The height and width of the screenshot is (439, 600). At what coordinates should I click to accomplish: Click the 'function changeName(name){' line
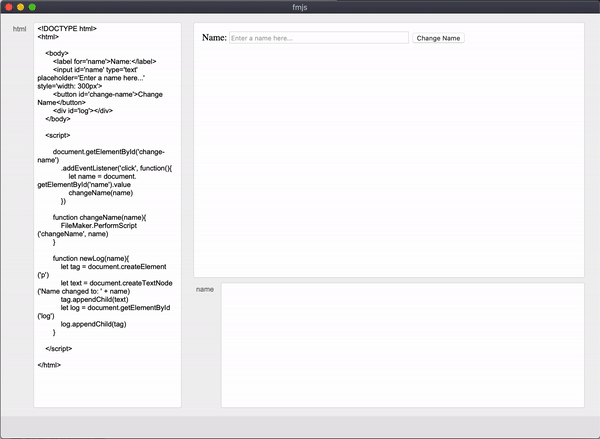pos(99,217)
